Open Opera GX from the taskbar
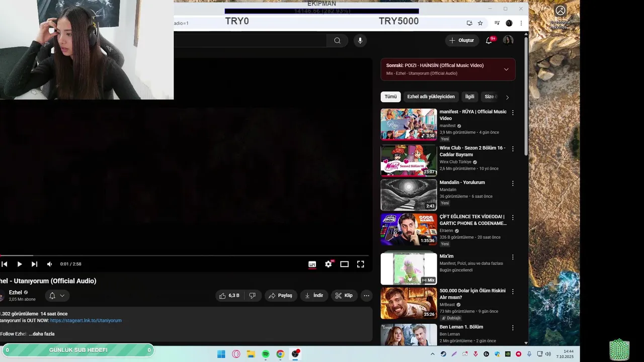This screenshot has height=362, width=644. coord(236,354)
